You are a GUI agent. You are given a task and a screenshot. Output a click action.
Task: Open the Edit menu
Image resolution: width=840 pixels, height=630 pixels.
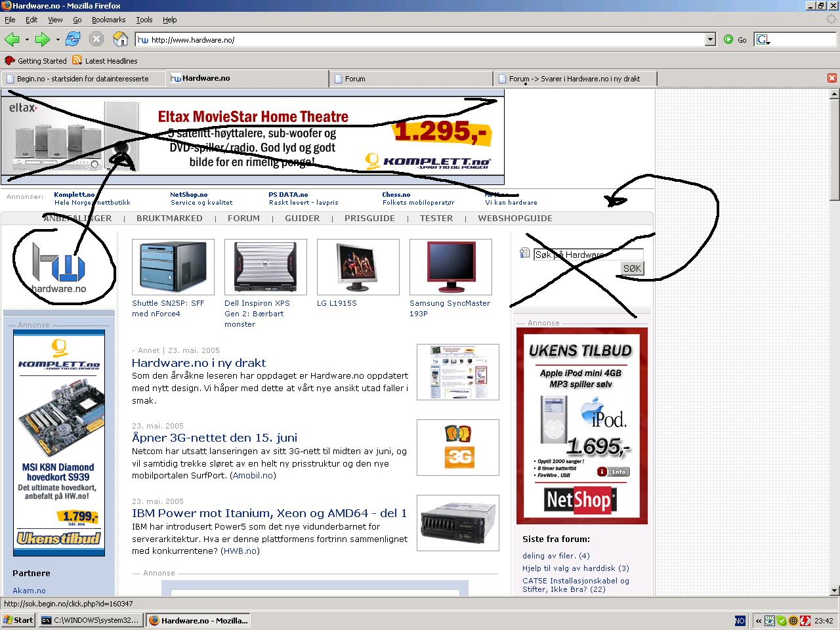tap(31, 20)
